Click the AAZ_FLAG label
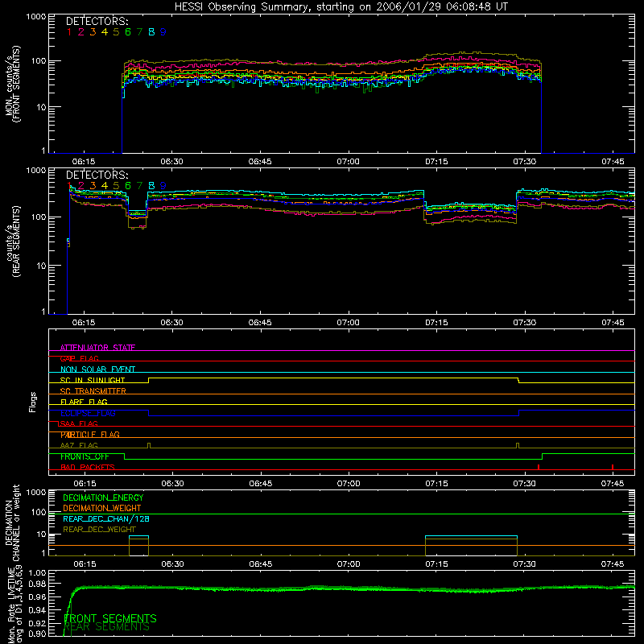Viewport: 644px width, 644px height. (79, 445)
